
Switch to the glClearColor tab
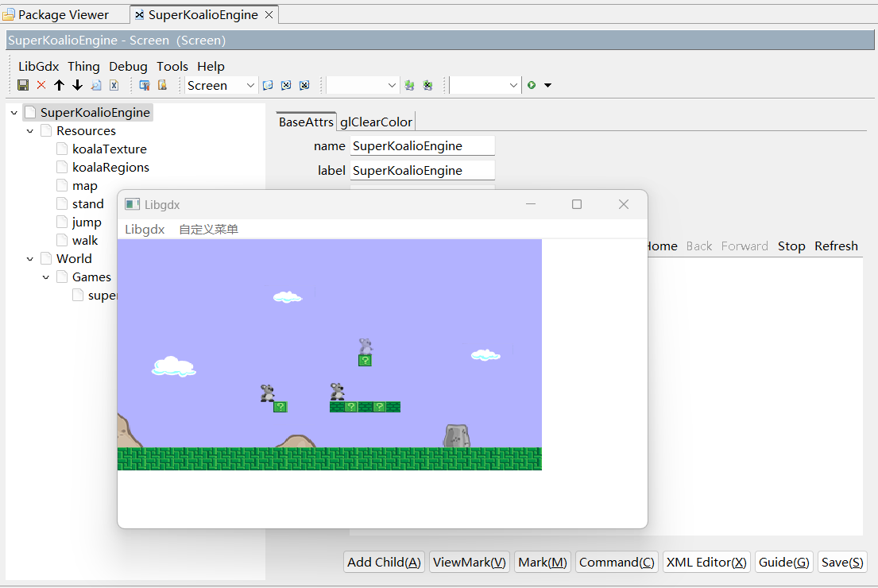click(376, 122)
